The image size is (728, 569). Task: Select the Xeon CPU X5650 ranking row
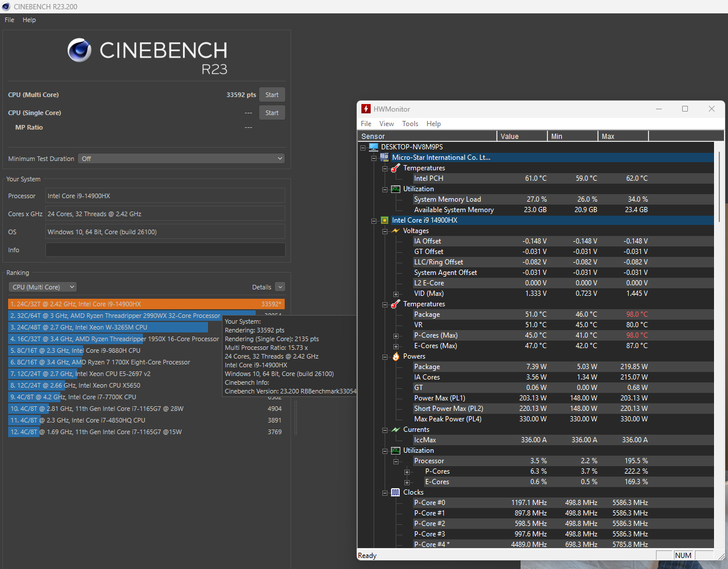(x=146, y=385)
